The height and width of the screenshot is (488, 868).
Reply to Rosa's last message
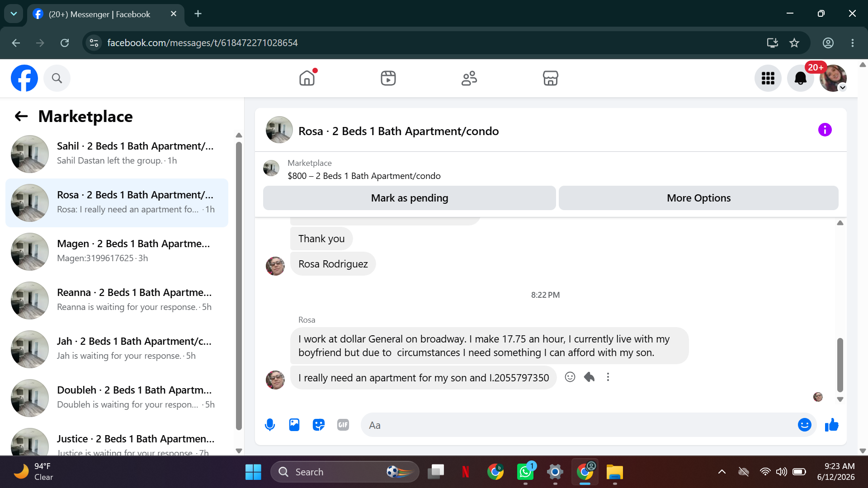pos(589,377)
